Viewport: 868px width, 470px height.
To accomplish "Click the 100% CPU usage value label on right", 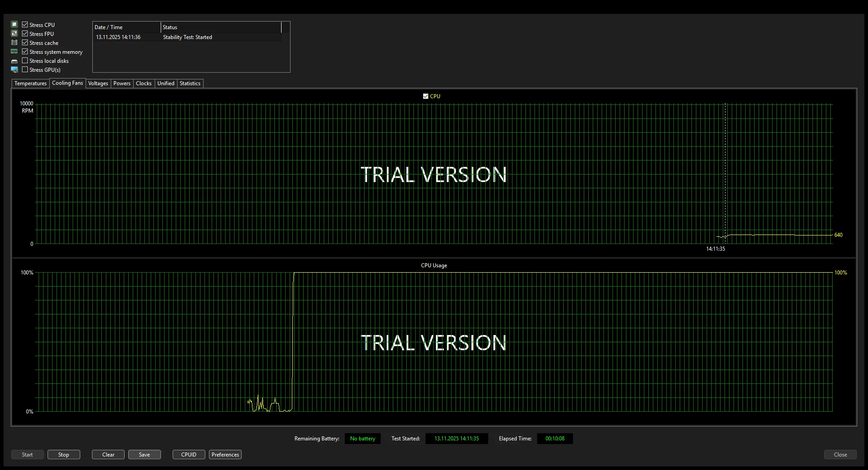I will point(841,273).
